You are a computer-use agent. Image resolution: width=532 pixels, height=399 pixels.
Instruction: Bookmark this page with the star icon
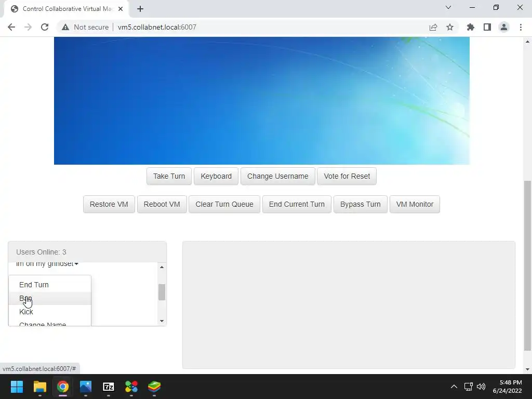(450, 27)
